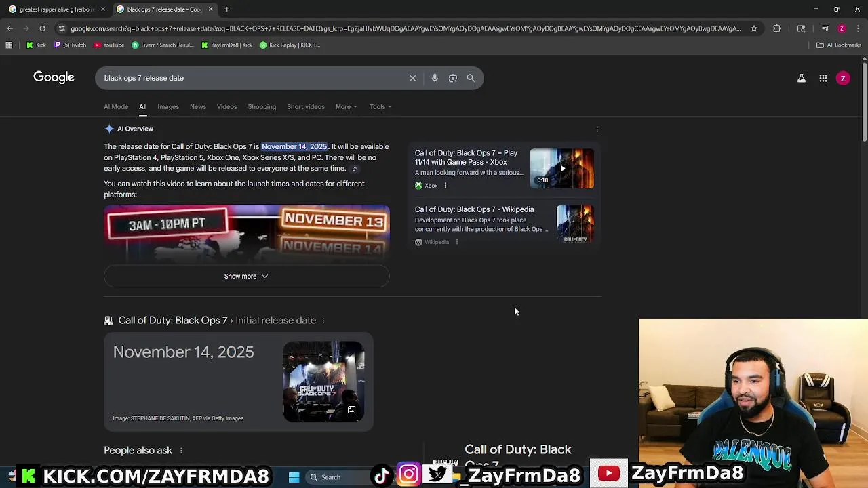Select the Videos results tab

point(226,106)
